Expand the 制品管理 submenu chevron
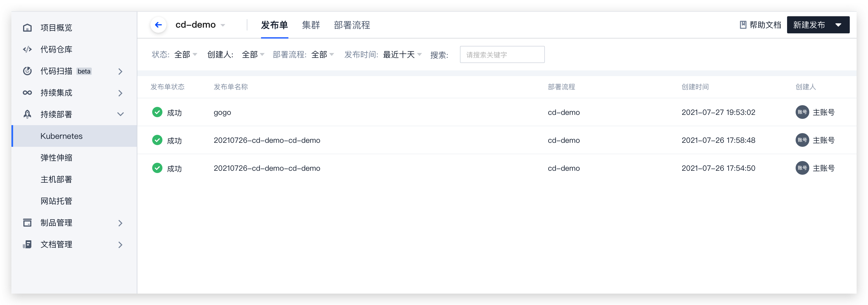868x305 pixels. [x=120, y=223]
